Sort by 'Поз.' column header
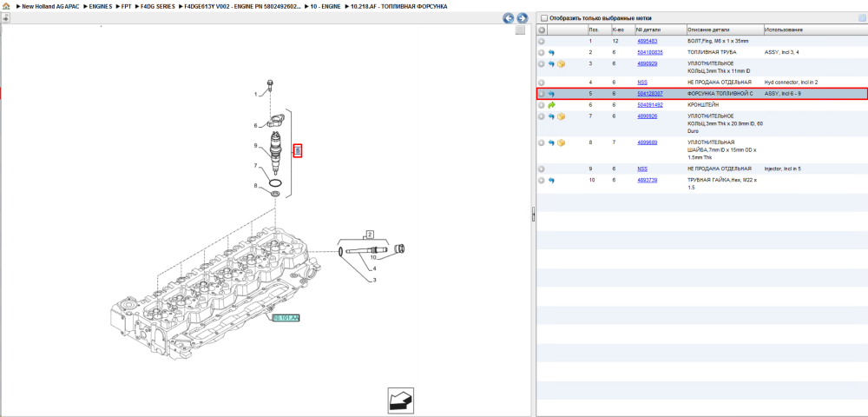 [x=599, y=30]
